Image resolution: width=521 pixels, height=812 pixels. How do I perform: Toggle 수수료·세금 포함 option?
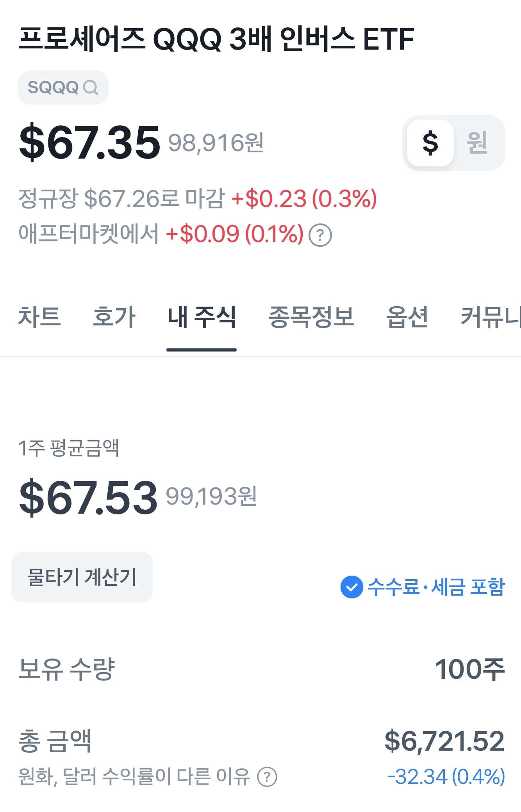pos(436,587)
